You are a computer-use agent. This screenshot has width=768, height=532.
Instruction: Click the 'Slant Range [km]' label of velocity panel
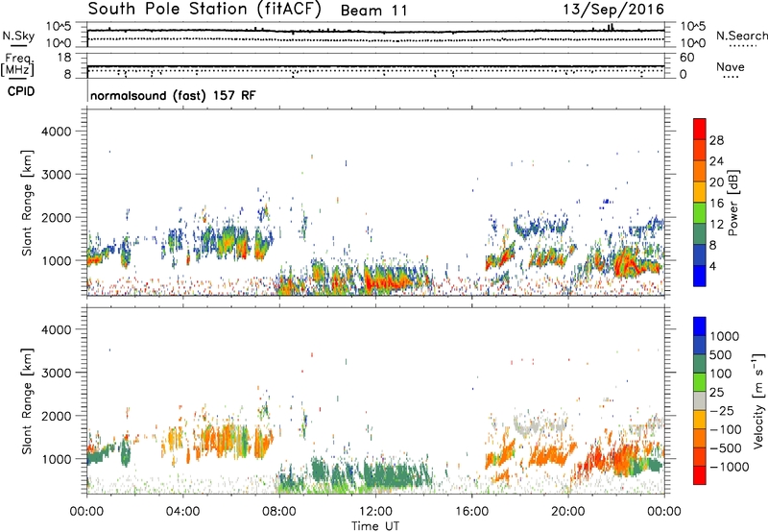pos(27,401)
